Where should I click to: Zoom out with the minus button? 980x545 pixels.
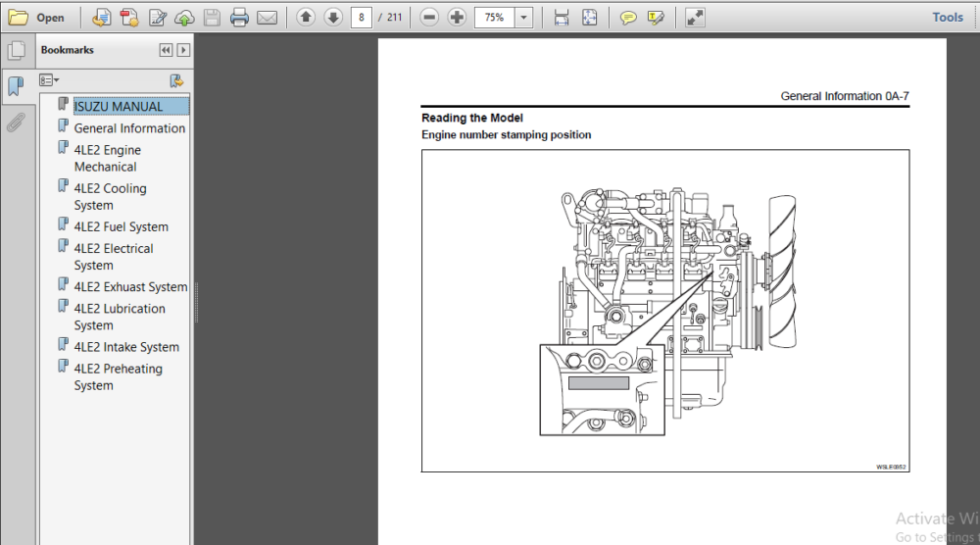[429, 18]
